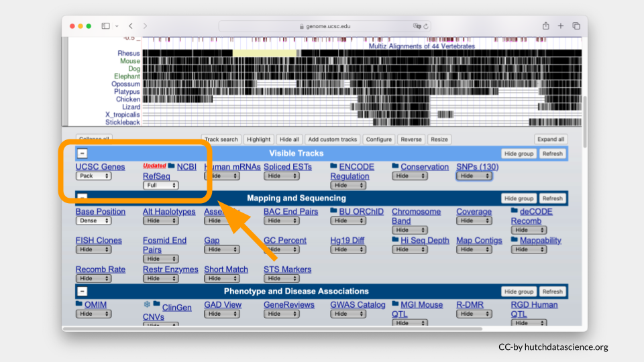The height and width of the screenshot is (362, 644).
Task: Hide group for Visible Tracks
Action: pyautogui.click(x=519, y=154)
